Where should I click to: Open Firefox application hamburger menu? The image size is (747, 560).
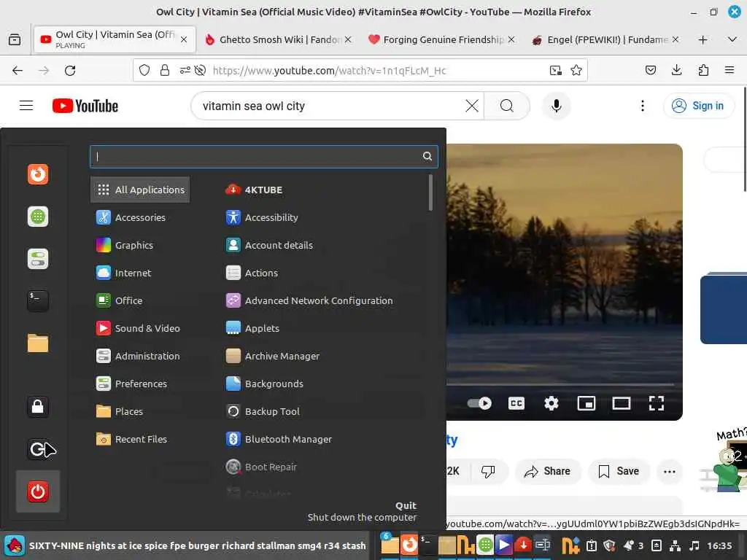[729, 71]
